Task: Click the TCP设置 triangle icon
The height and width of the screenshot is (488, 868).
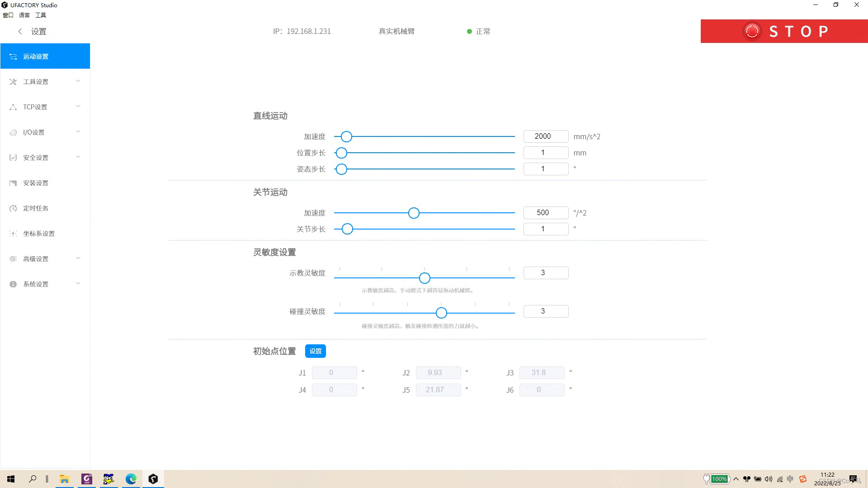Action: pos(13,107)
